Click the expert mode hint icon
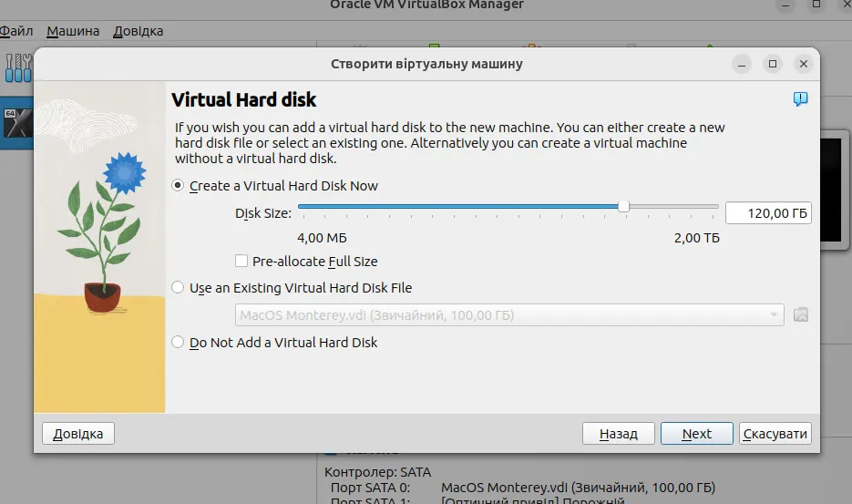 800,98
